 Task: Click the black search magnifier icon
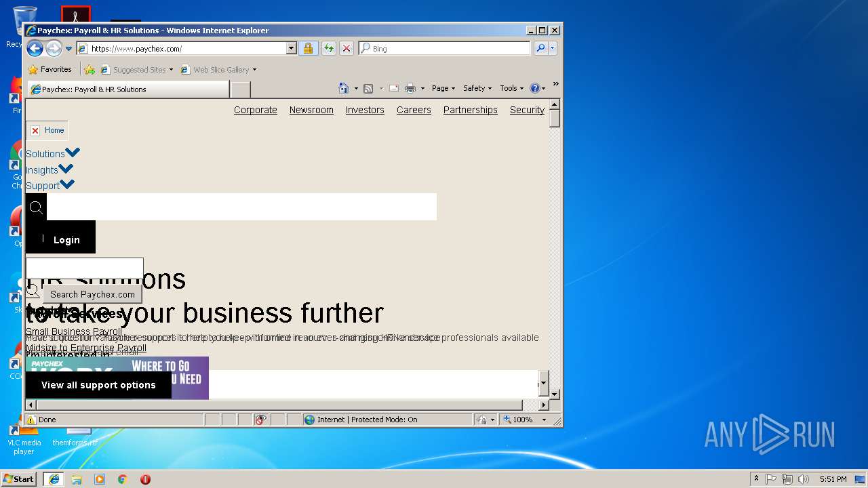[36, 207]
